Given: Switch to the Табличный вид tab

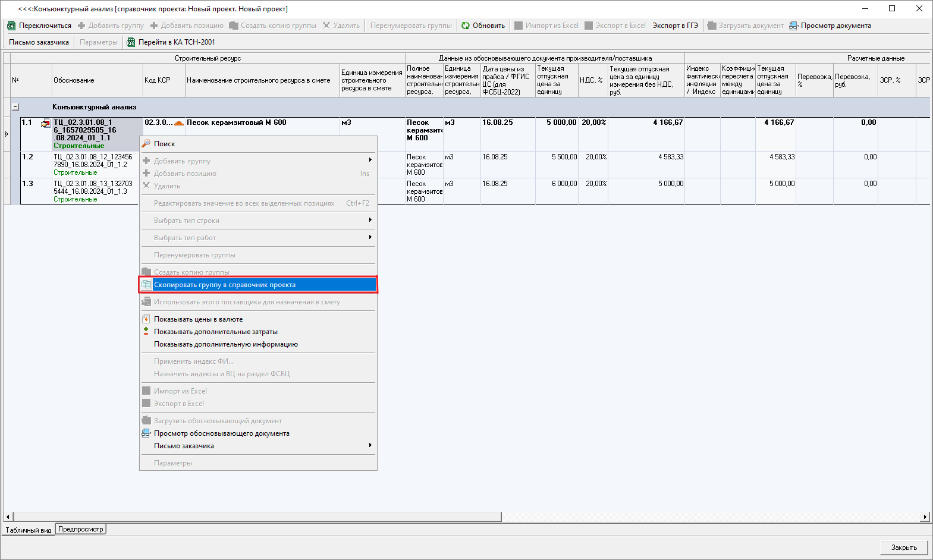Looking at the screenshot, I should click(28, 530).
